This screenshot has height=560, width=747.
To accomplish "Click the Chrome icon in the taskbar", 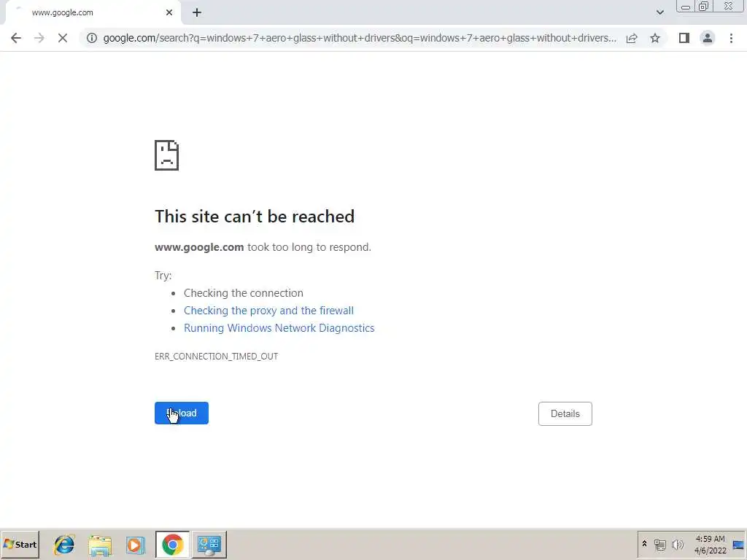I will point(172,545).
